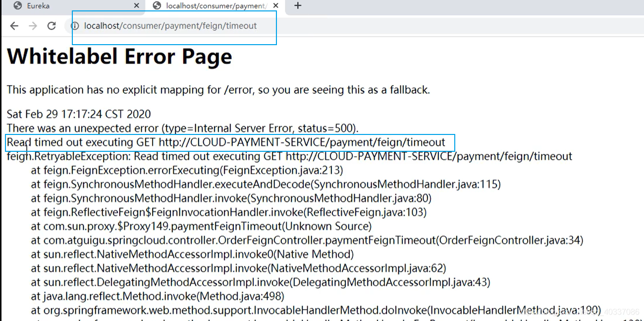Click the 'no explicit mapping for /error' sentence

point(218,90)
